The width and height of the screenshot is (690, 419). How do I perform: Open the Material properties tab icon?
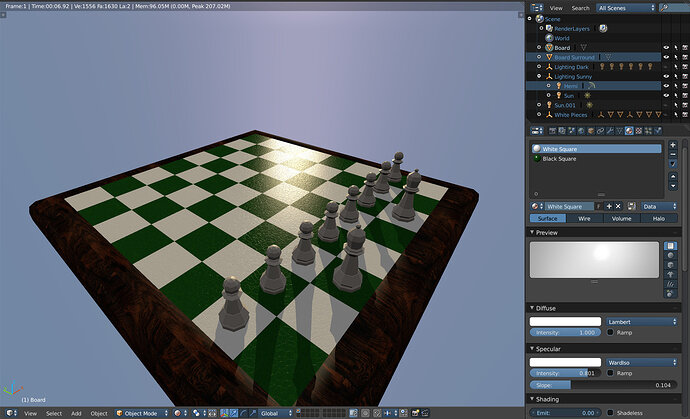coord(629,131)
